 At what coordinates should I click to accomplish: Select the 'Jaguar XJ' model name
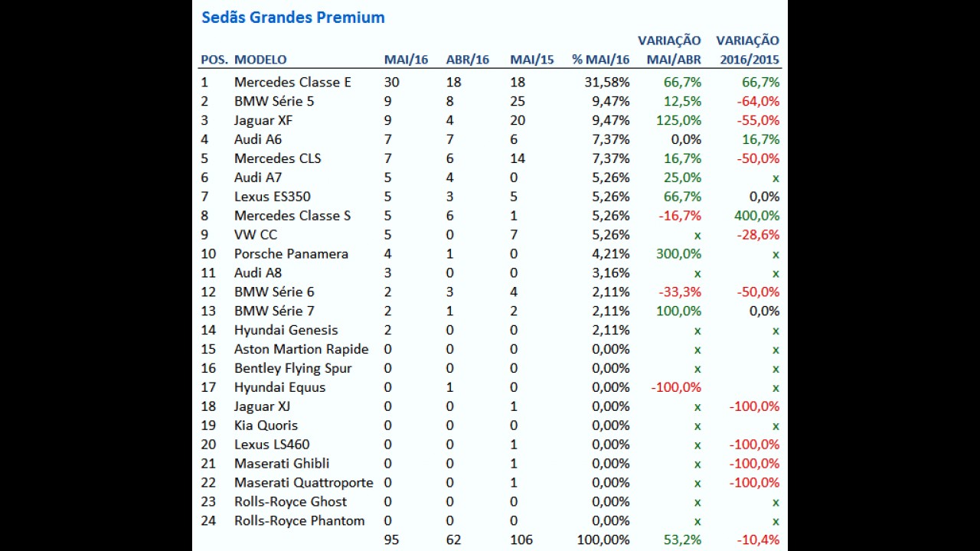coord(263,406)
